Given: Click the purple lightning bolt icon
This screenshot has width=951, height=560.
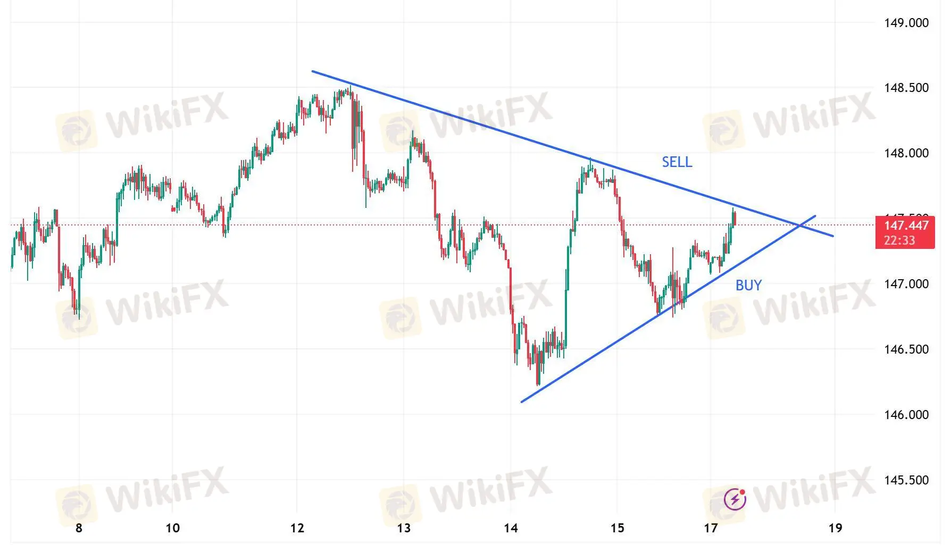Looking at the screenshot, I should (x=735, y=499).
